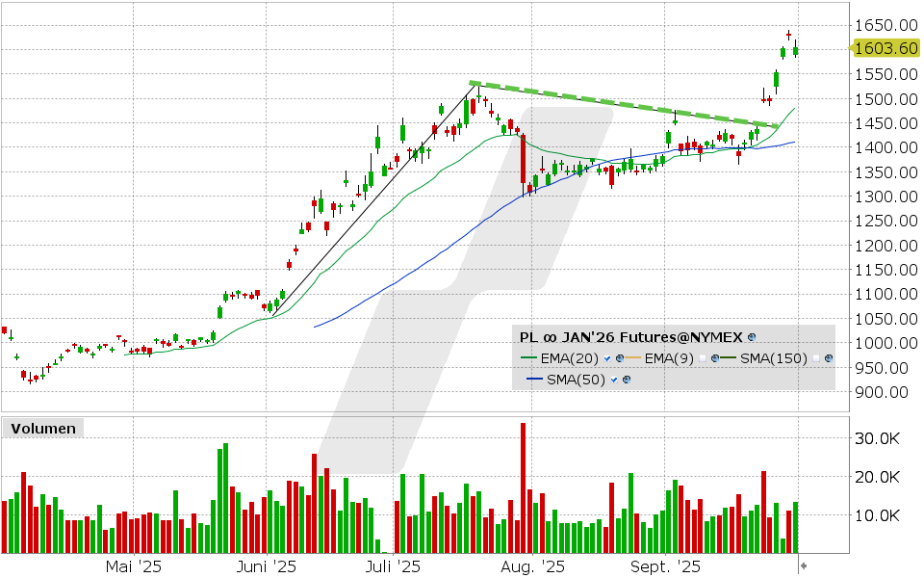Click the blue SMA(50) line swatch in legend

click(536, 380)
